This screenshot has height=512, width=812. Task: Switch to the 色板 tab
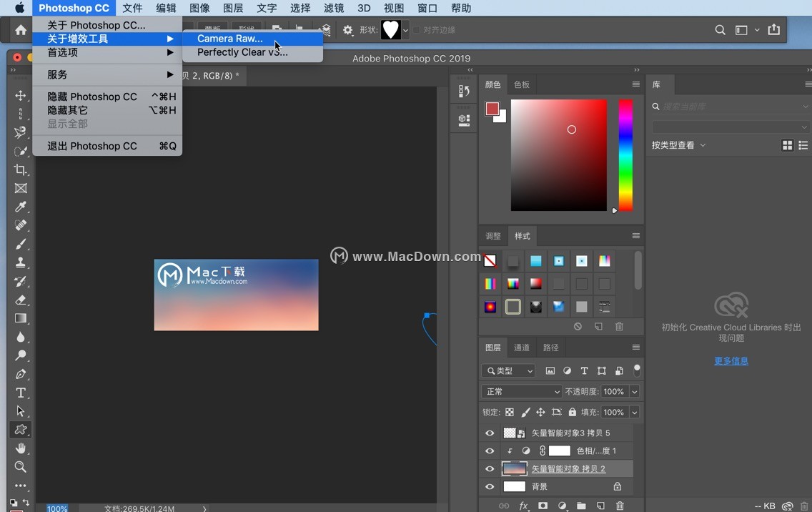522,84
